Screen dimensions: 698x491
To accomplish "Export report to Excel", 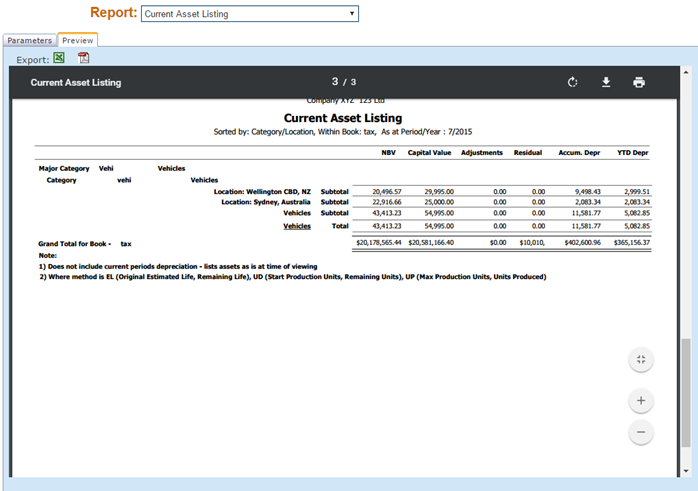I will point(59,58).
